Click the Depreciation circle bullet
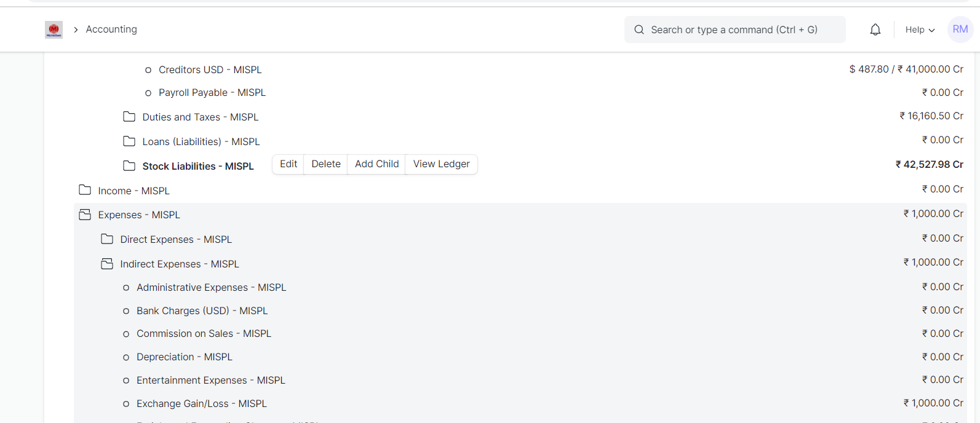This screenshot has width=980, height=423. coord(126,357)
